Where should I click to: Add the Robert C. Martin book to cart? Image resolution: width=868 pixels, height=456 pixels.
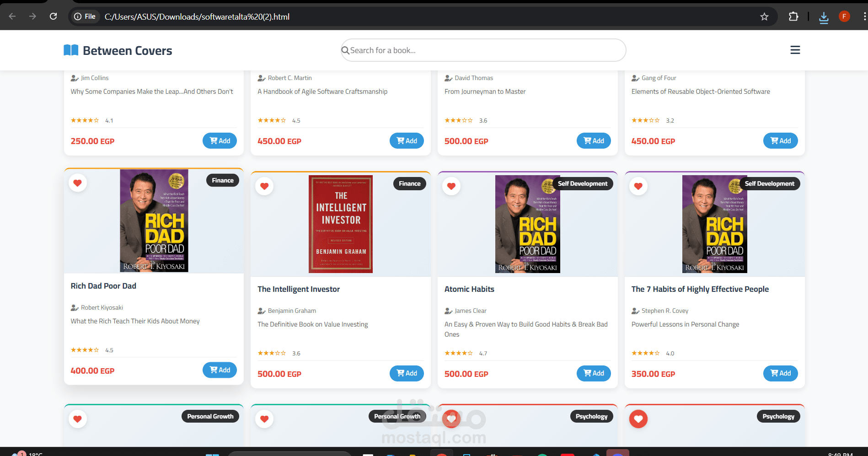407,141
